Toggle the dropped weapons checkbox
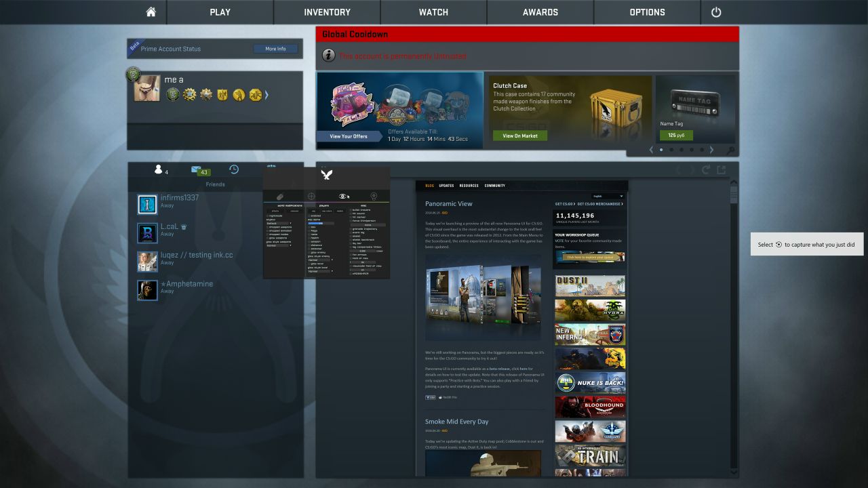This screenshot has height=488, width=868. pos(267,227)
